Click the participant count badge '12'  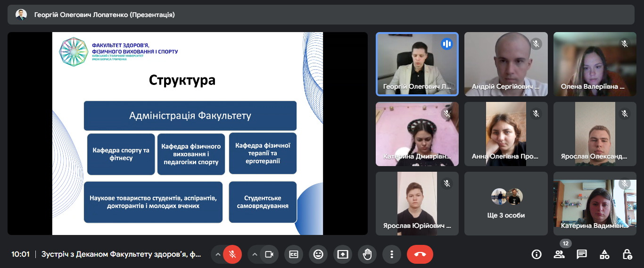[566, 244]
